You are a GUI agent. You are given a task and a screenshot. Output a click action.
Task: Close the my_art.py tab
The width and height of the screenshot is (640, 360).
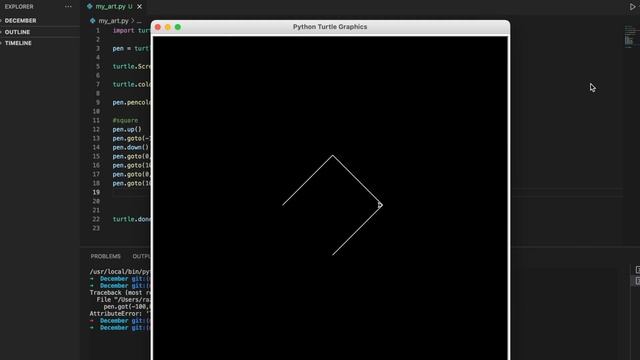coord(140,7)
